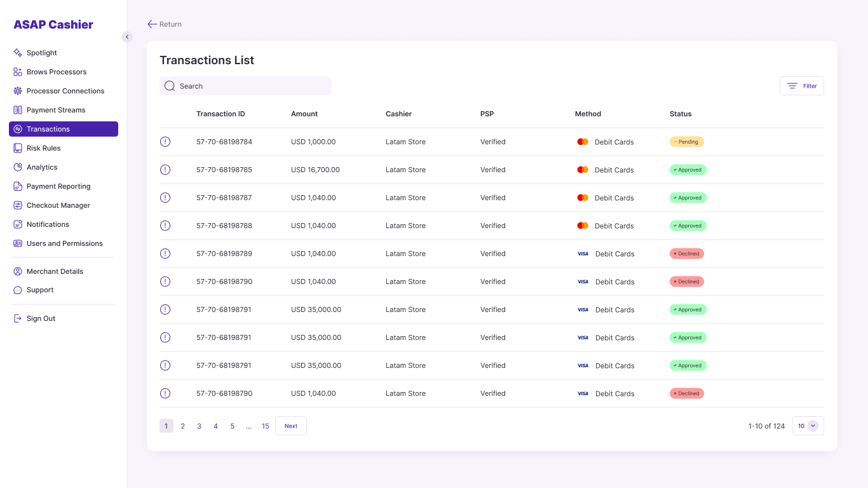Click the Checkout Manager icon
The width and height of the screenshot is (868, 488).
(18, 205)
